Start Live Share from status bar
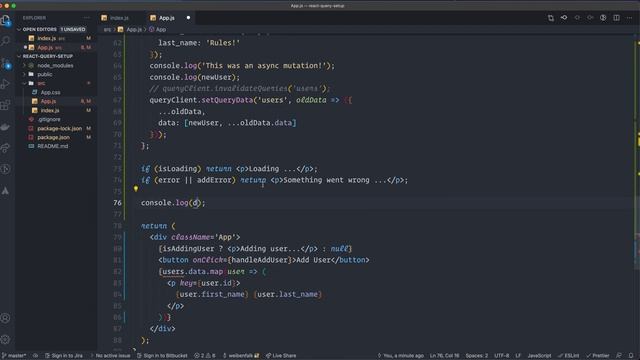Image resolution: width=640 pixels, height=360 pixels. (x=281, y=356)
